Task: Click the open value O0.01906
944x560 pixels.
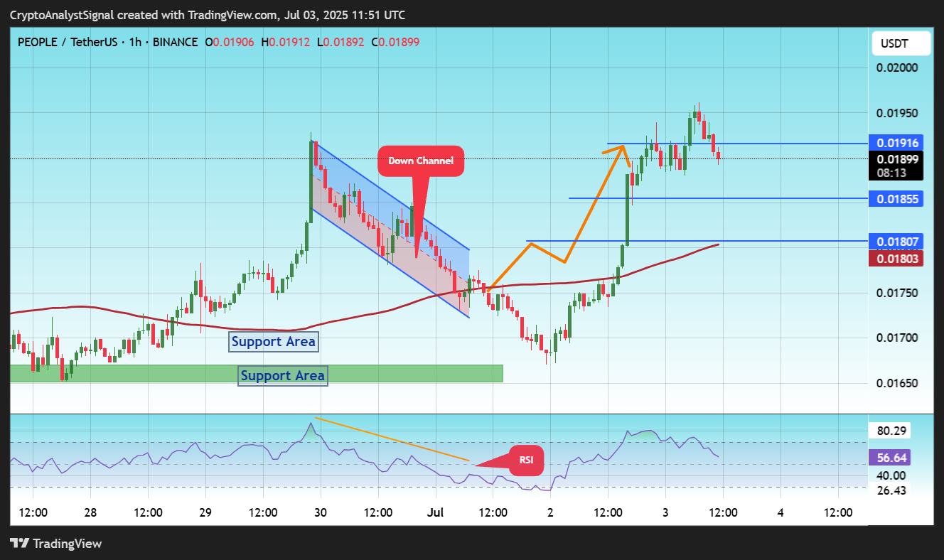Action: 230,42
